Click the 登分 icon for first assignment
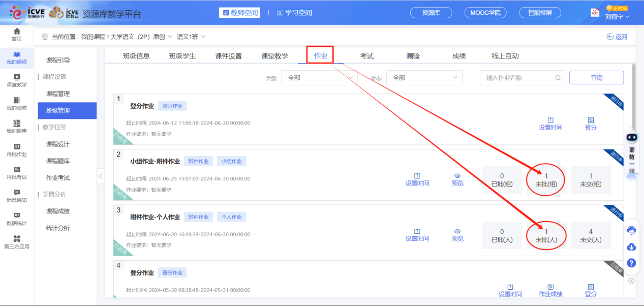Screen dimensions: 644x306 [591, 124]
